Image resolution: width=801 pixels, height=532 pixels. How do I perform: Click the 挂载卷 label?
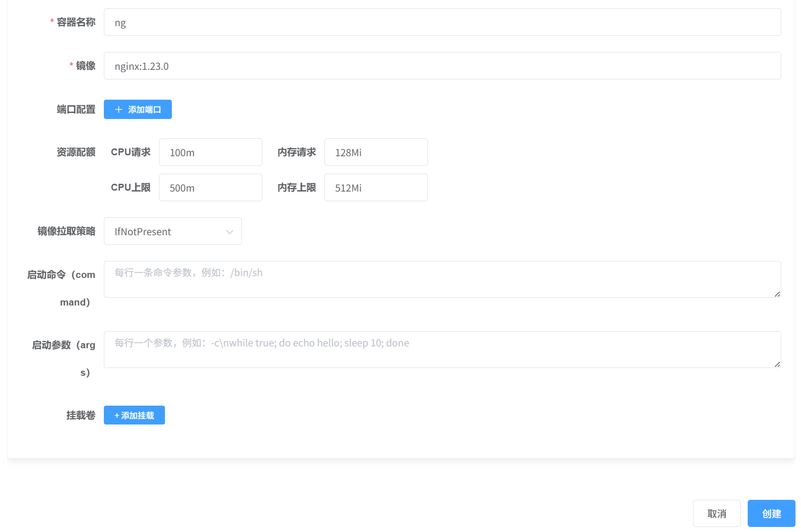[x=81, y=415]
